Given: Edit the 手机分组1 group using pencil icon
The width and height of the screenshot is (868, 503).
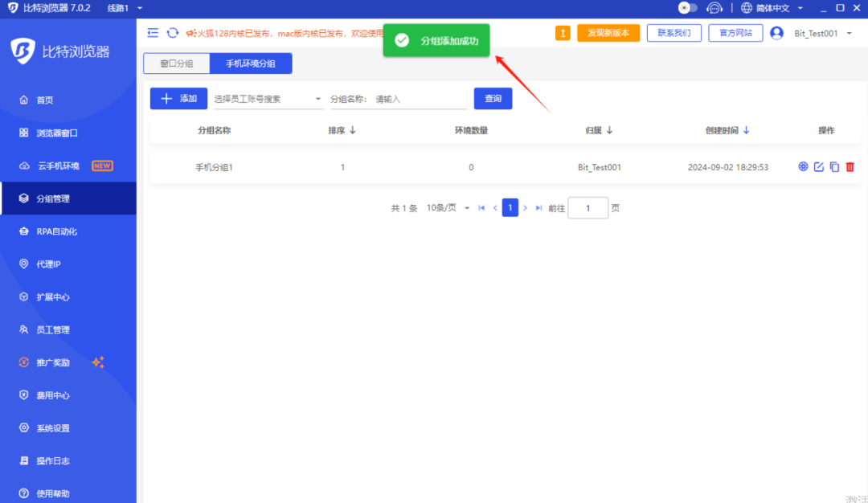Looking at the screenshot, I should (x=818, y=166).
